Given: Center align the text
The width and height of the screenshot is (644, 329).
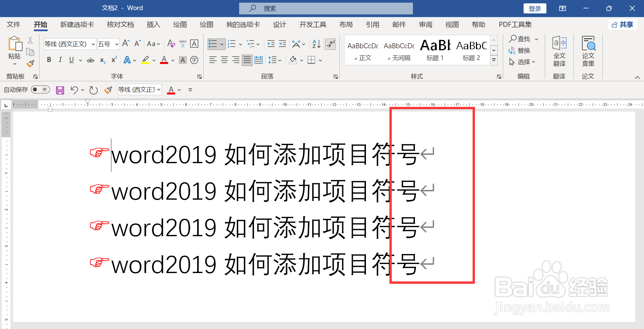Looking at the screenshot, I should click(224, 60).
